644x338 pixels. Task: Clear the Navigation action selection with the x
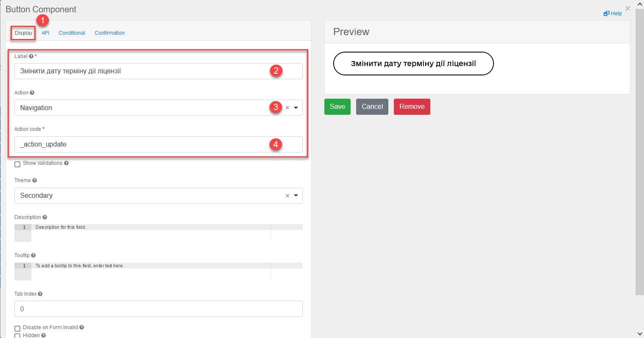coord(287,108)
